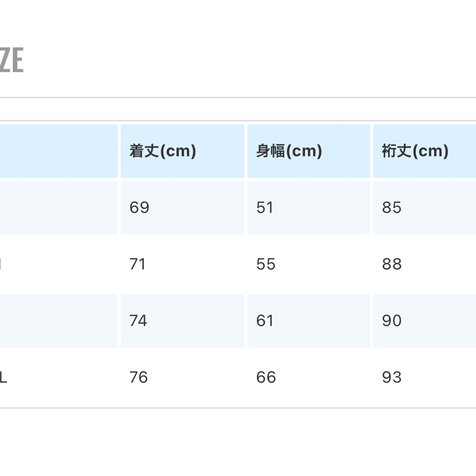Viewport: 476px width, 476px height.
Task: Select the 身幅 value 51
Action: point(265,207)
